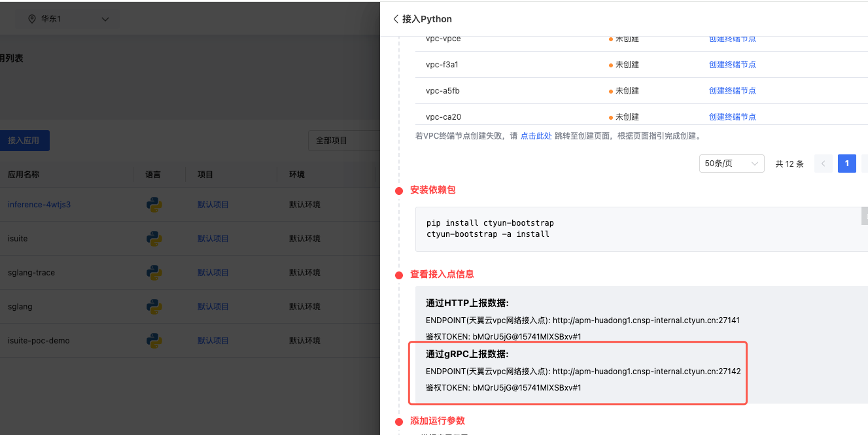Click the 通过gRPC上报数据 heading

click(x=467, y=354)
